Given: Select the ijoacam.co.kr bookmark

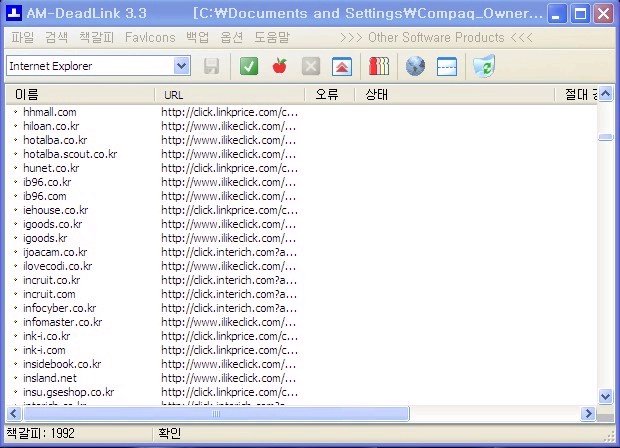Looking at the screenshot, I should 55,252.
